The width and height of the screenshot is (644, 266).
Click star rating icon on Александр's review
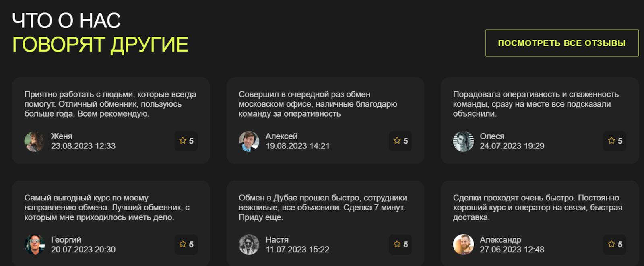(x=611, y=244)
